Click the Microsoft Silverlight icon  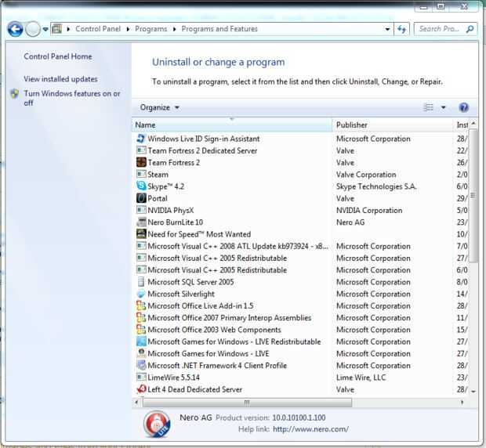coord(141,294)
